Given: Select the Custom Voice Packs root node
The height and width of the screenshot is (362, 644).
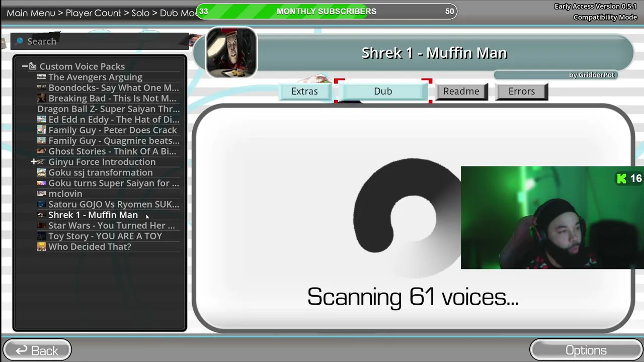Looking at the screenshot, I should (82, 66).
